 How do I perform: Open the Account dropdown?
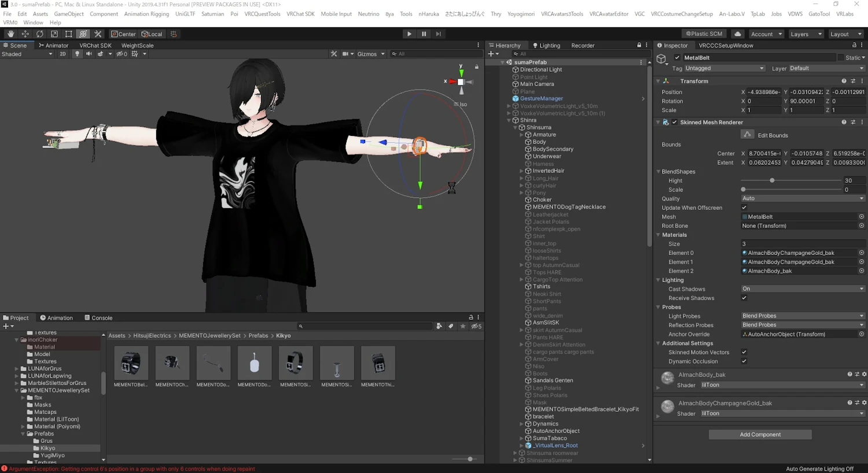point(766,34)
